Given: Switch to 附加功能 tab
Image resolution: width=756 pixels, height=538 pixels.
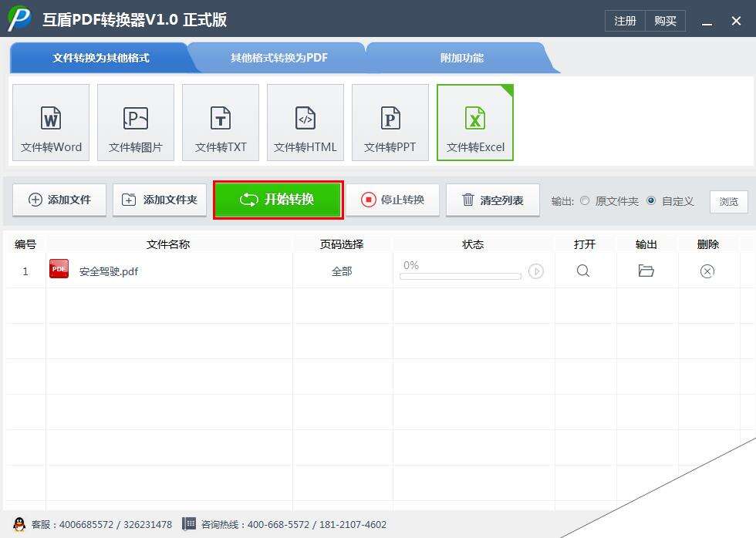Looking at the screenshot, I should click(x=461, y=58).
